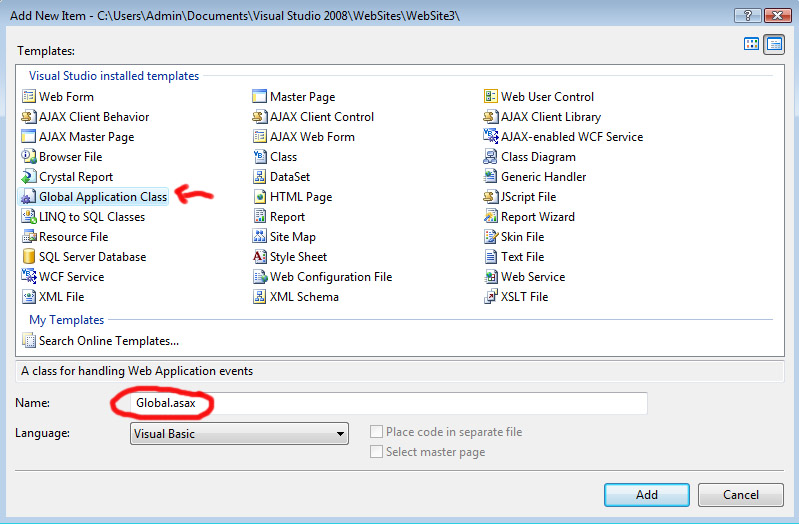
Task: Select the Class Diagram template icon
Action: click(x=490, y=156)
